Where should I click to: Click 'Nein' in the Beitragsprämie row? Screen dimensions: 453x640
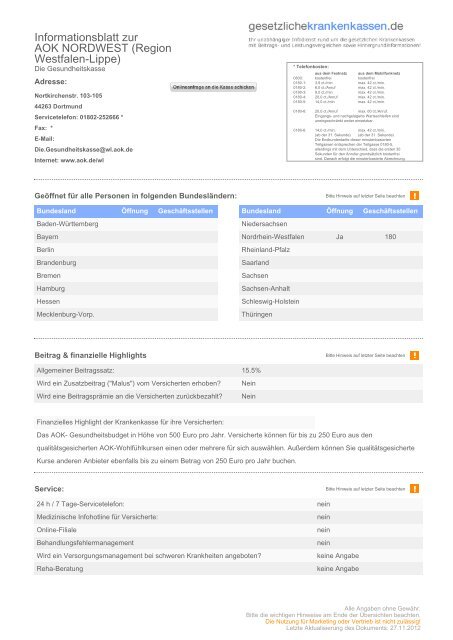[x=249, y=396]
